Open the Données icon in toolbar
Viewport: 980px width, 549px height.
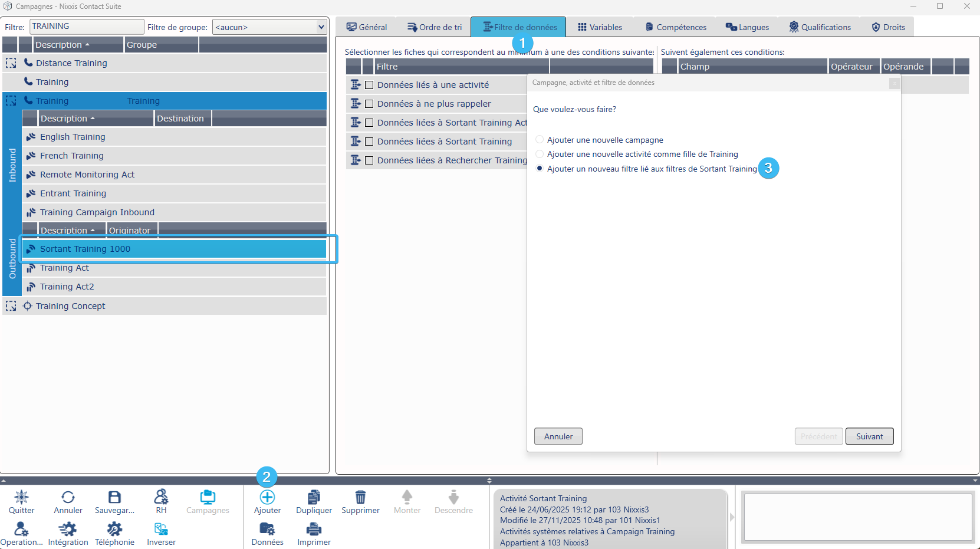click(x=267, y=529)
